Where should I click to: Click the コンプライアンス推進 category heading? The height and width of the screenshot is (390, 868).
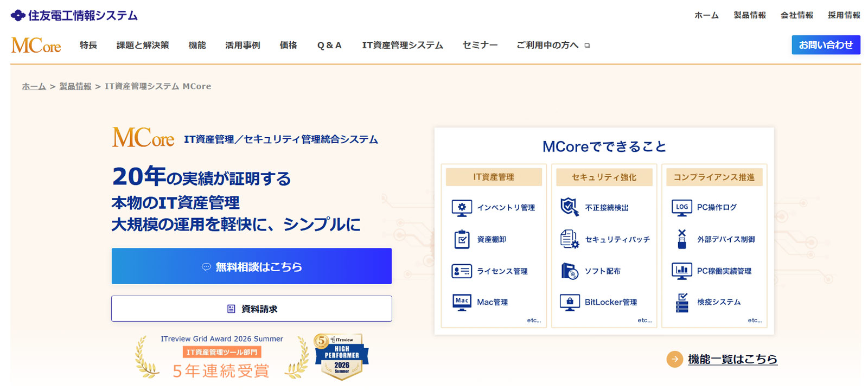714,177
